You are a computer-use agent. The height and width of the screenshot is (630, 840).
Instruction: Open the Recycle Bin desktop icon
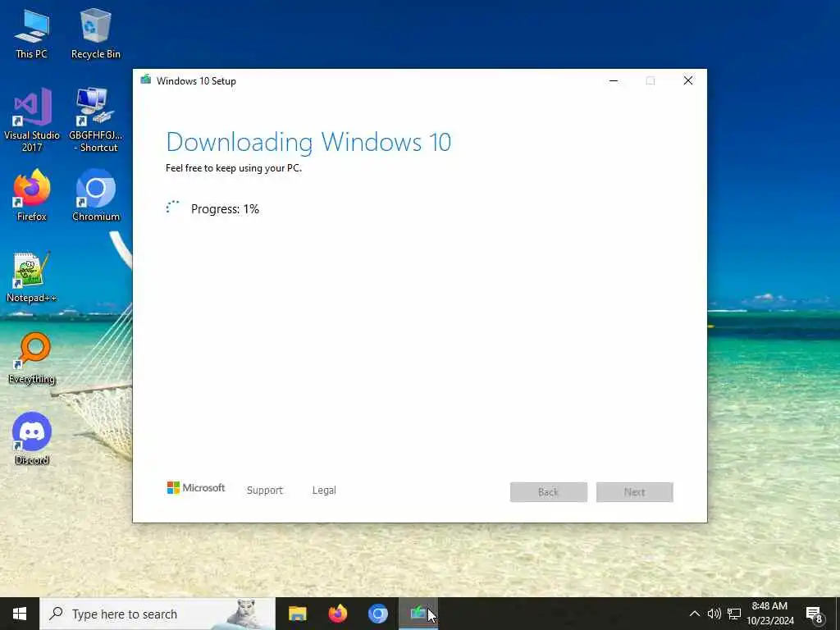95,34
